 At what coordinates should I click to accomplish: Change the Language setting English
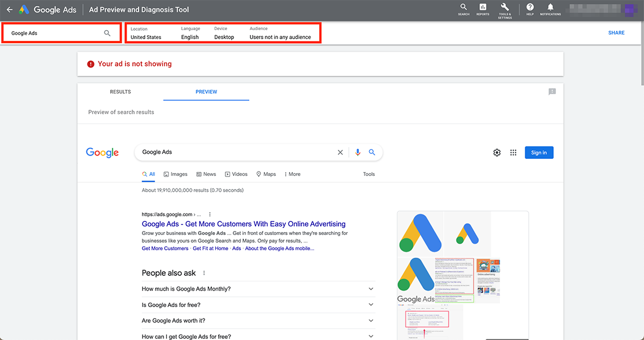pyautogui.click(x=191, y=33)
